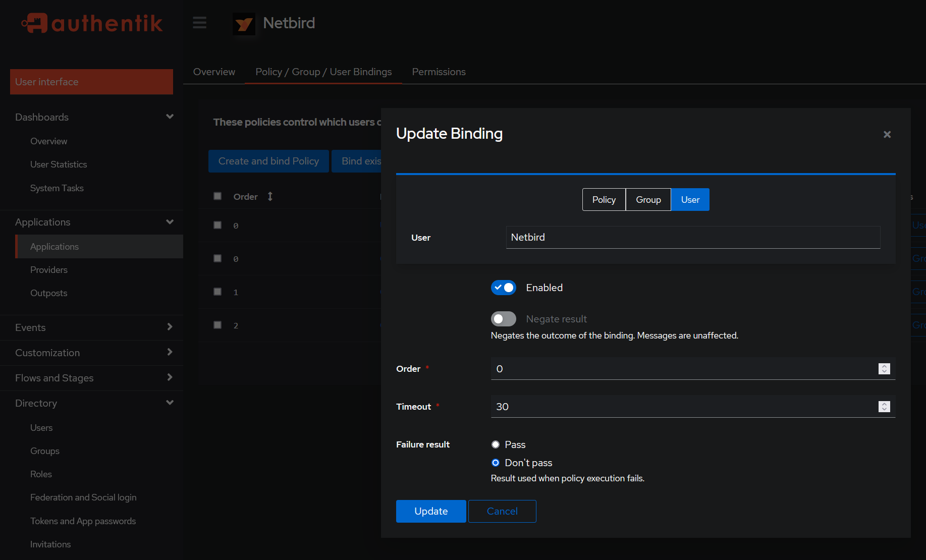The width and height of the screenshot is (926, 560).
Task: Click the Update button
Action: coord(431,511)
